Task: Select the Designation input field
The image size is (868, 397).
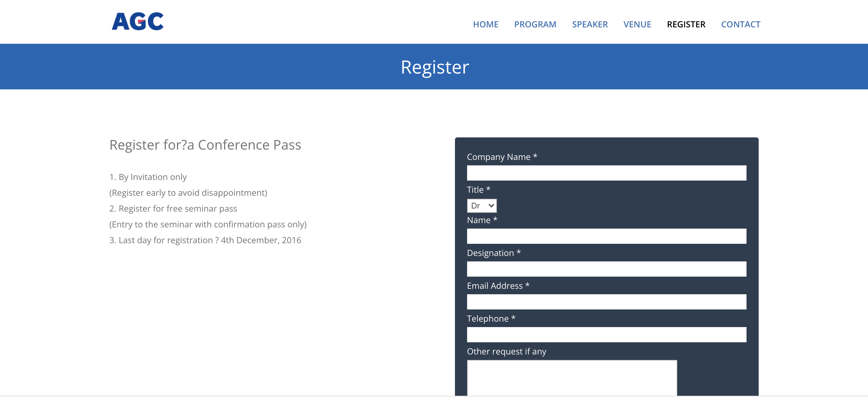Action: [x=607, y=269]
